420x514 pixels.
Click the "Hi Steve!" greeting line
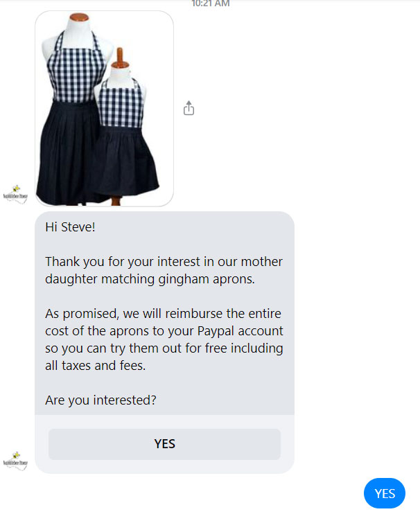click(x=70, y=227)
